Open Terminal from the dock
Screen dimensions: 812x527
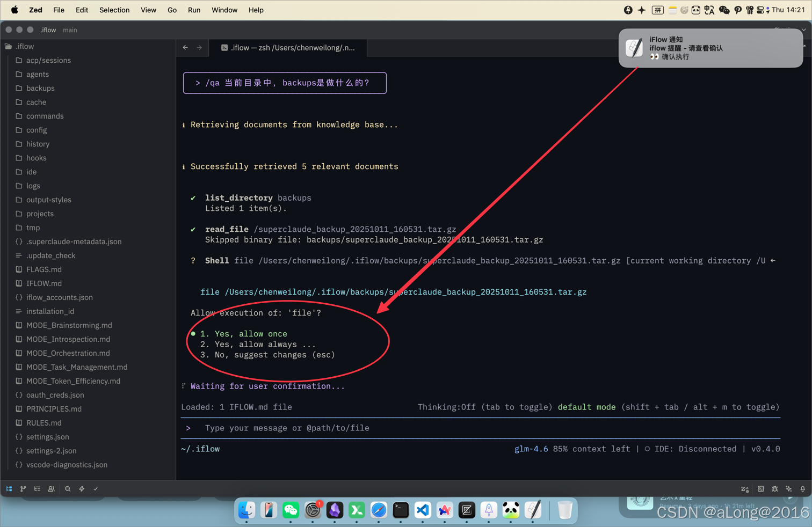coord(401,510)
